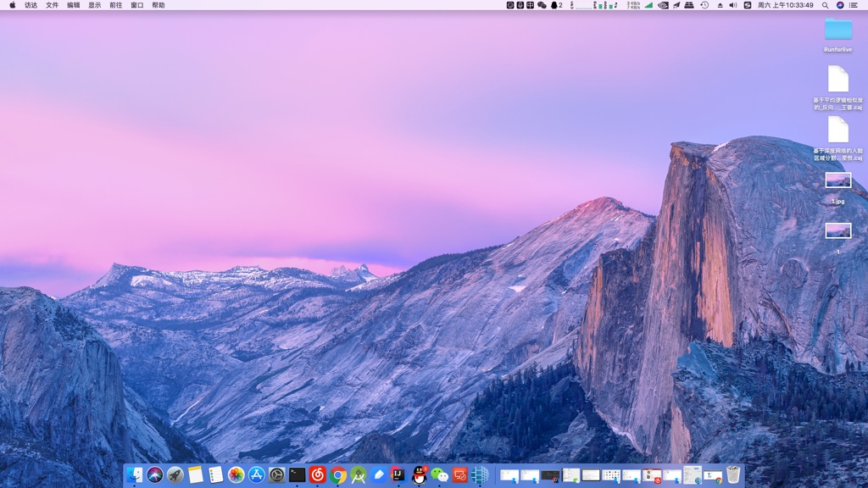Open the yellow Notes app in Dock
This screenshot has width=868, height=488.
coord(196,474)
